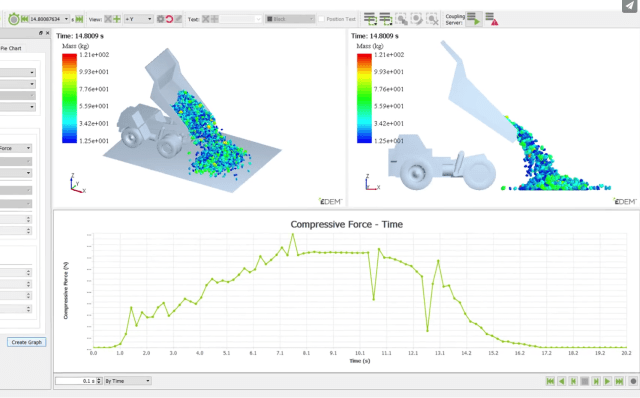Click the gray X icon next to Text

pyautogui.click(x=206, y=19)
